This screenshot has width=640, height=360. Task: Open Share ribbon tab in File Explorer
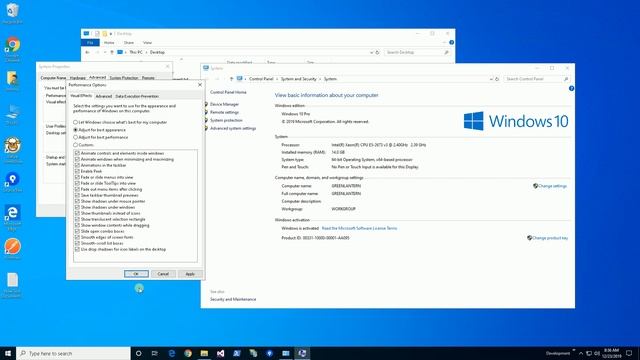pos(129,42)
